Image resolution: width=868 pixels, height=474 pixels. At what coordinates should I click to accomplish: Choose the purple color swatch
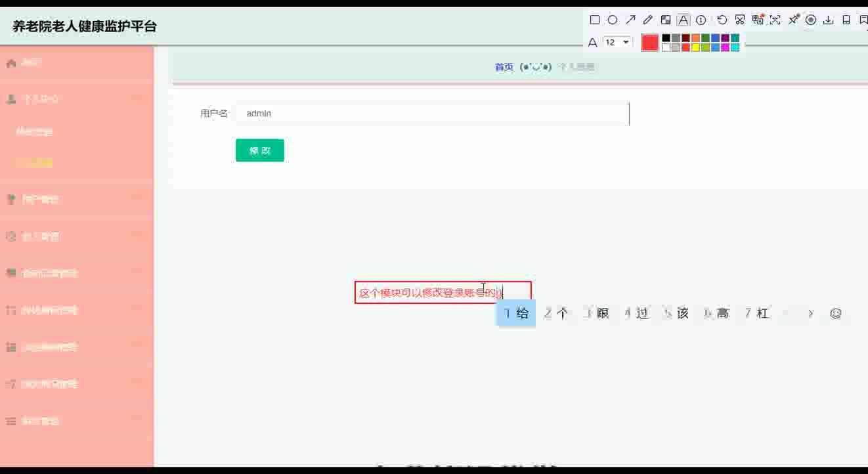point(726,38)
